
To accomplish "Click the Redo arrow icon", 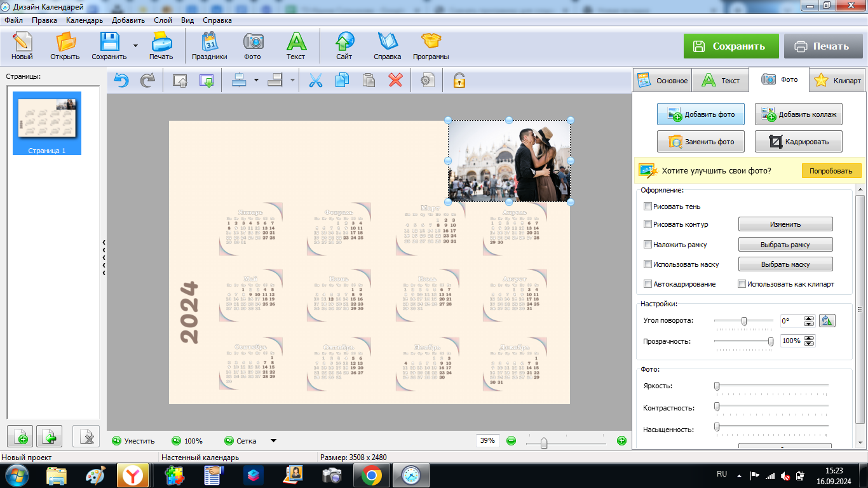I will point(147,81).
